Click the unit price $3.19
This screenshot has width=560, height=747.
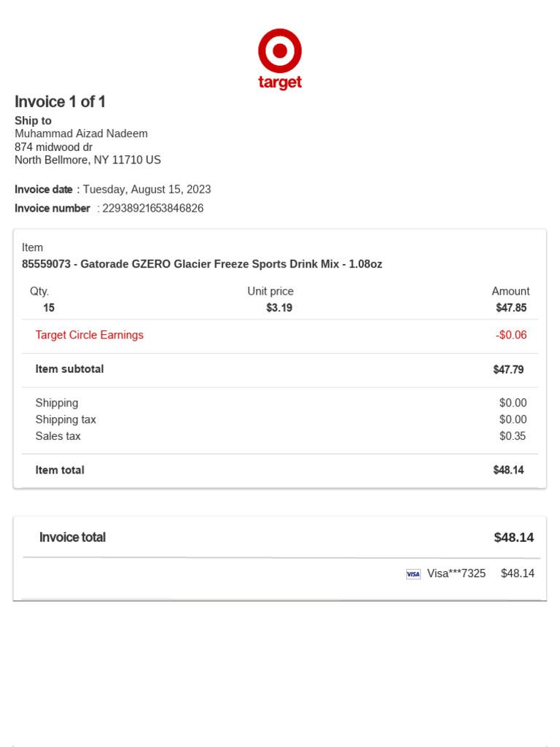point(279,308)
